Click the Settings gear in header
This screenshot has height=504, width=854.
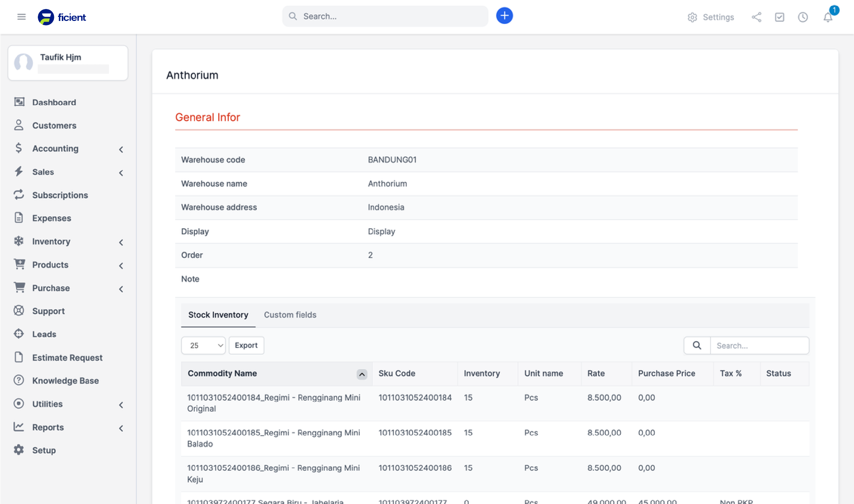[x=711, y=17]
